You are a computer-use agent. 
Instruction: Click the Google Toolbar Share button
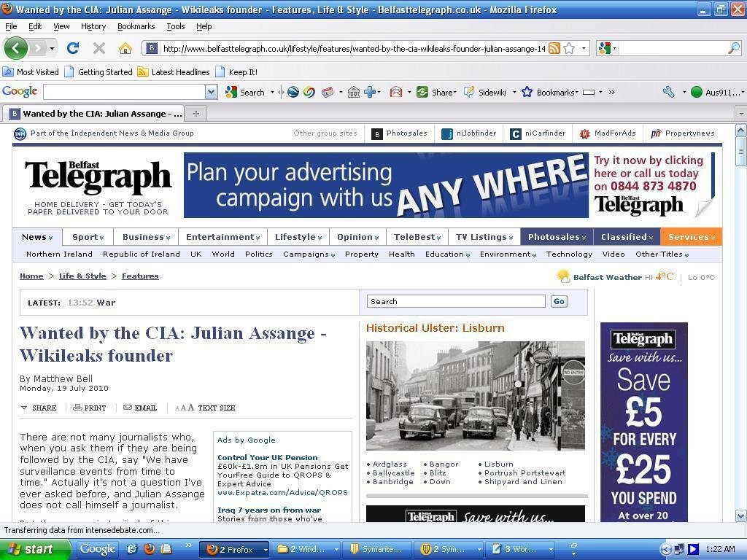tap(436, 93)
